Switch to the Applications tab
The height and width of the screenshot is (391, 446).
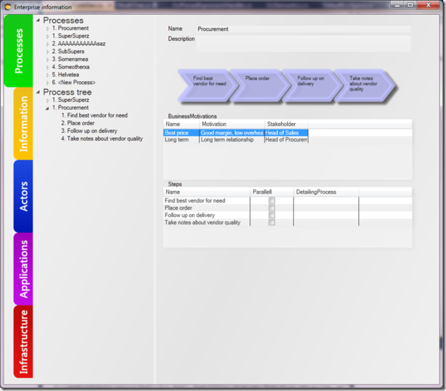coord(23,269)
